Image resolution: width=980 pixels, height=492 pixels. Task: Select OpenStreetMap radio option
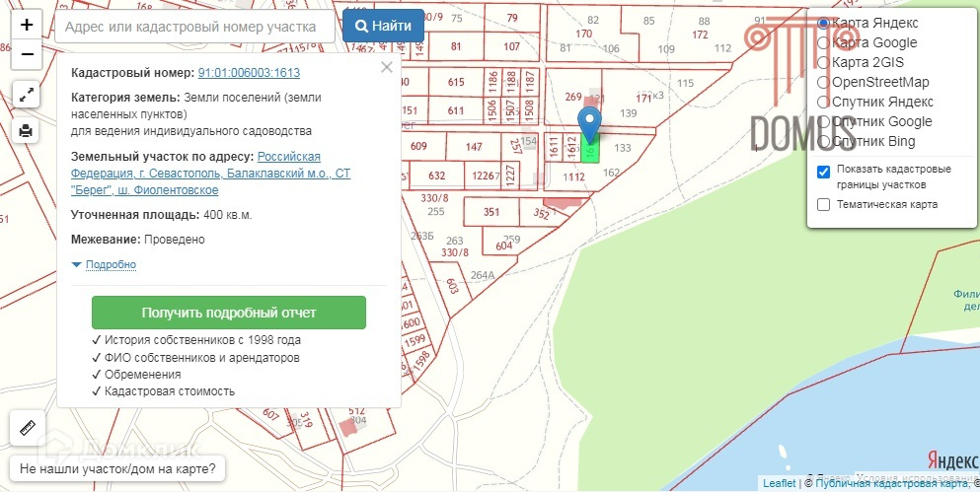pos(824,83)
